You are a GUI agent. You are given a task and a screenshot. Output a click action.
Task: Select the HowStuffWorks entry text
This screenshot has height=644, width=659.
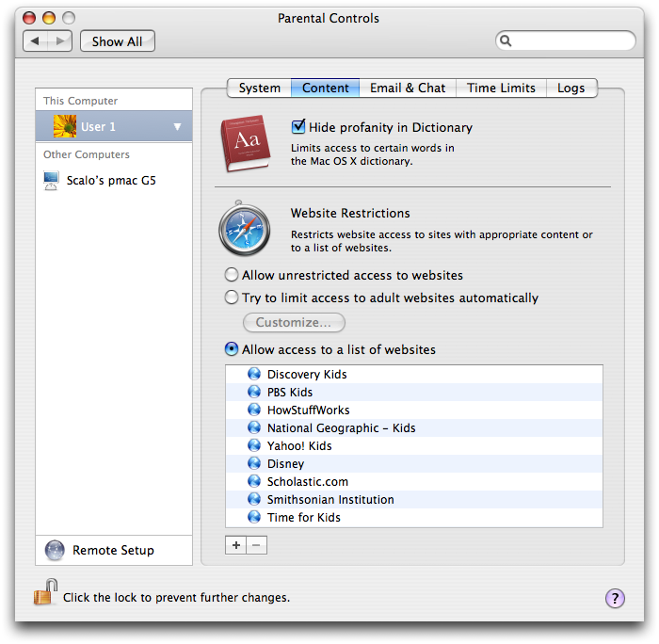309,410
